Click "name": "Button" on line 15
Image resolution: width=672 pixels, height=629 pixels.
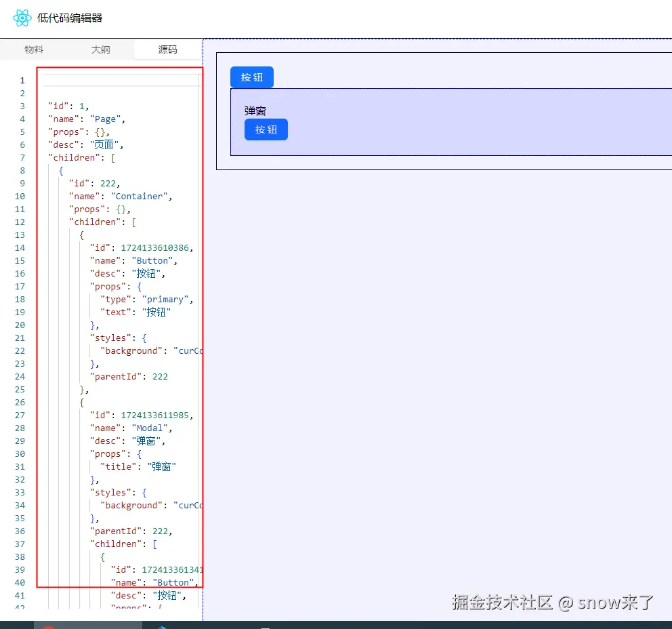click(133, 261)
